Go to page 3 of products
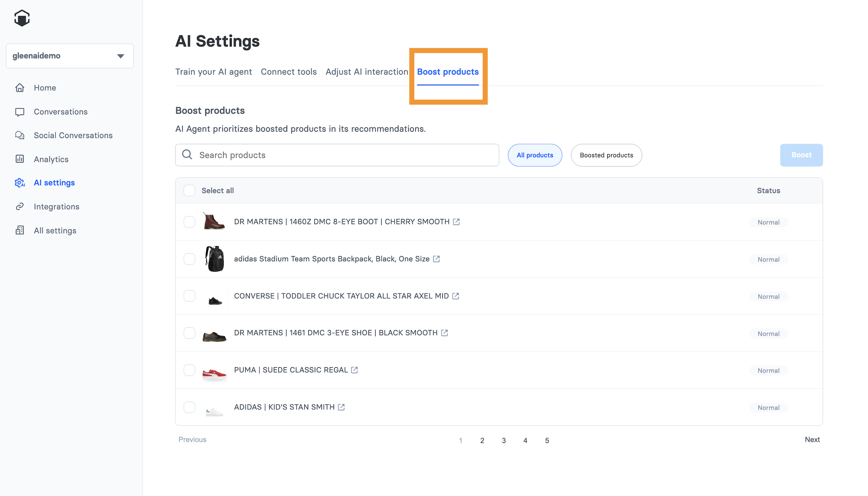 tap(504, 440)
